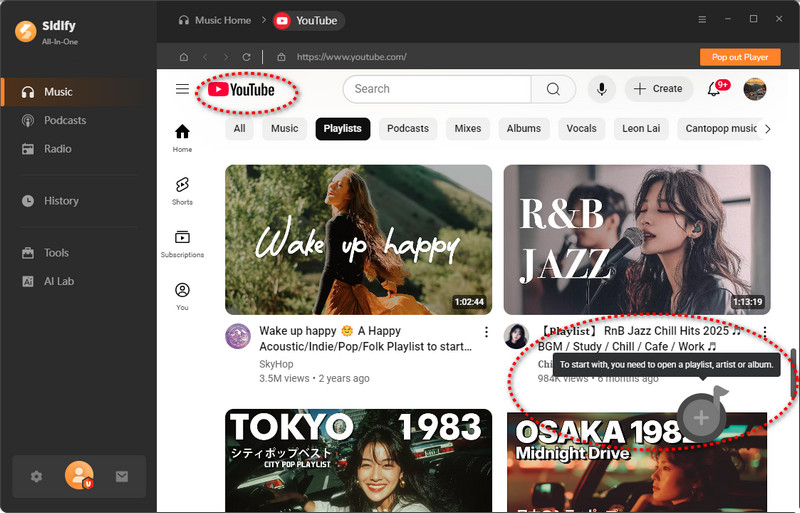
Task: Click the Pop out Player button
Action: (x=740, y=57)
